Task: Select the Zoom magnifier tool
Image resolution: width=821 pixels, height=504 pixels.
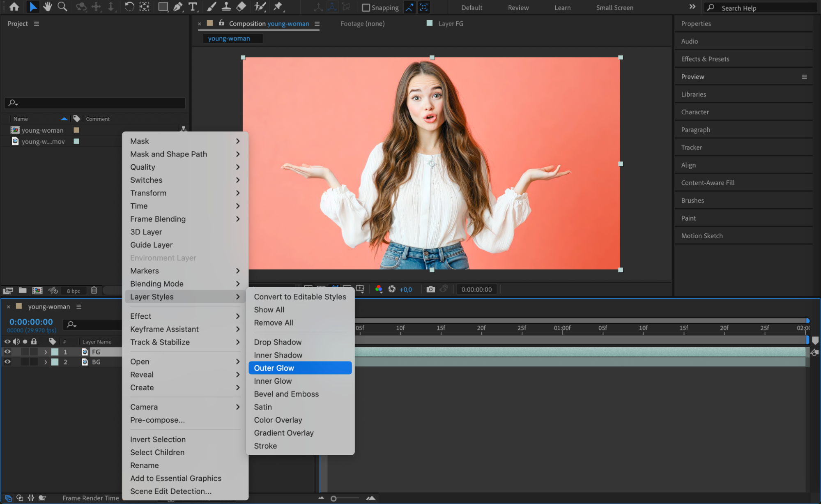Action: coord(62,7)
